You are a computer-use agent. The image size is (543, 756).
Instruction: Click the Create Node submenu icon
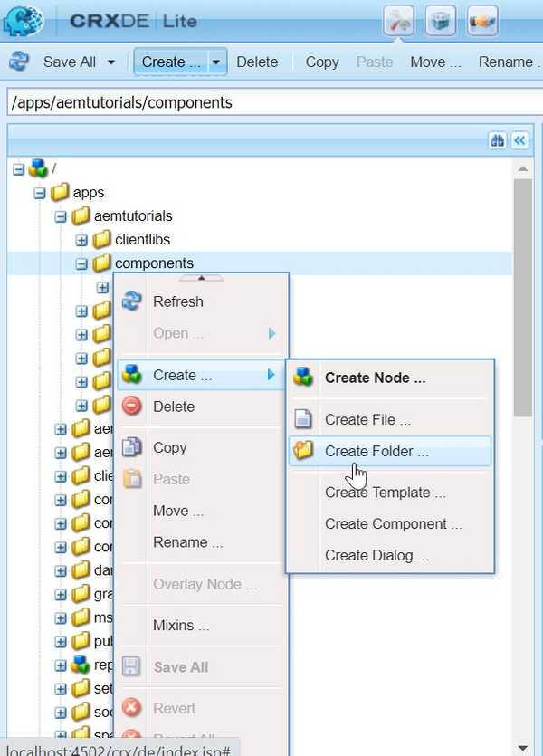[303, 377]
